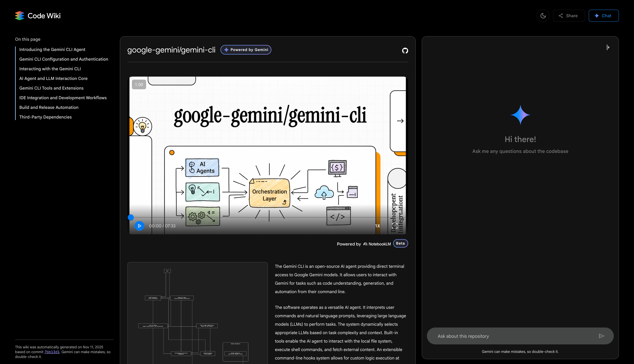
Task: Expand the On this page section
Action: coord(27,39)
